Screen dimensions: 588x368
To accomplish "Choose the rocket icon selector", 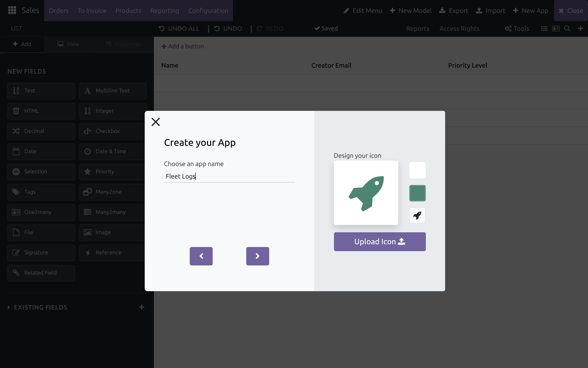I will [417, 216].
